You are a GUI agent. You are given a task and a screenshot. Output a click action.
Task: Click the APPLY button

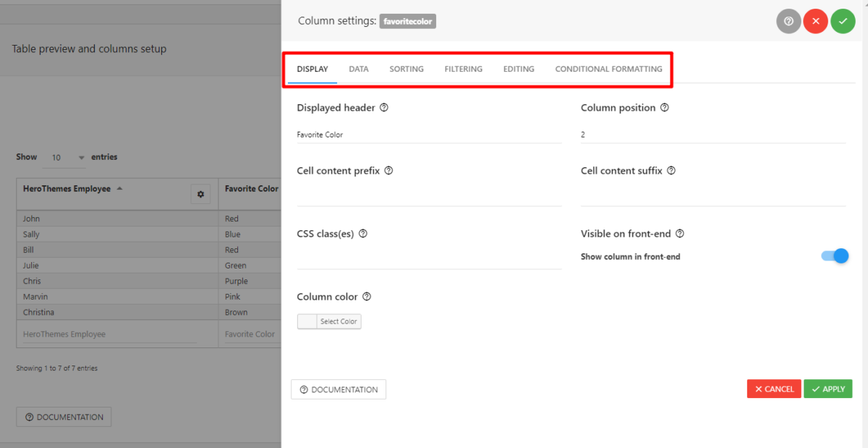pos(827,389)
